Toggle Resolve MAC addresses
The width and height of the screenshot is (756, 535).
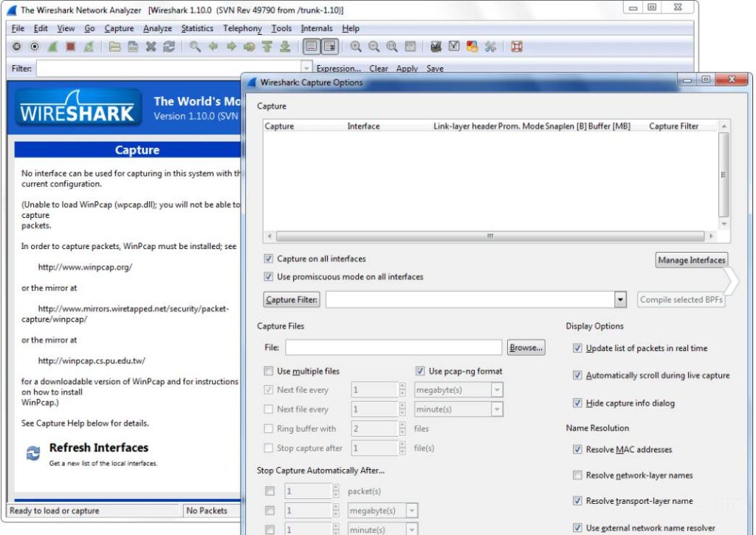point(577,449)
